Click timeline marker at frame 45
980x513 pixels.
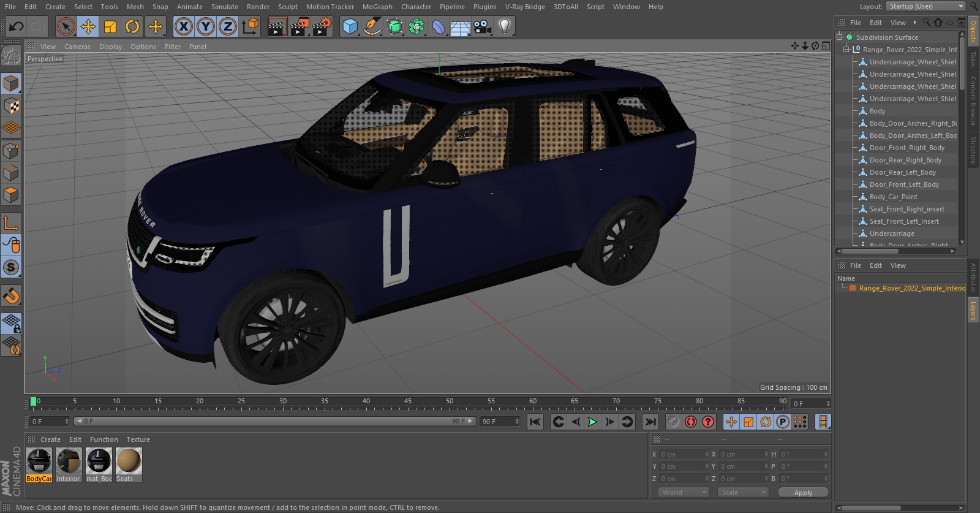pyautogui.click(x=407, y=401)
